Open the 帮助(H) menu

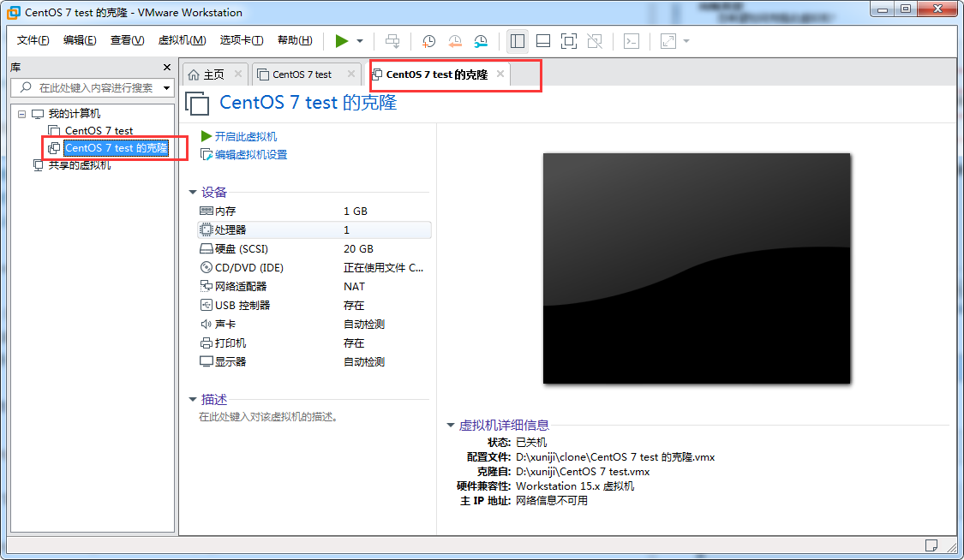[295, 40]
